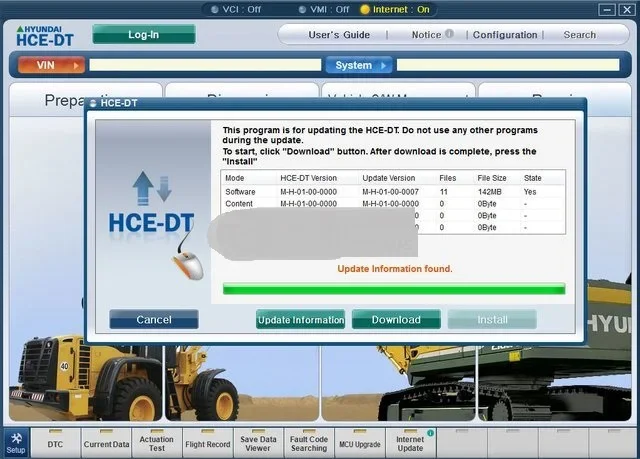Click the VCI Off status indicator
The height and width of the screenshot is (459, 640).
(236, 9)
